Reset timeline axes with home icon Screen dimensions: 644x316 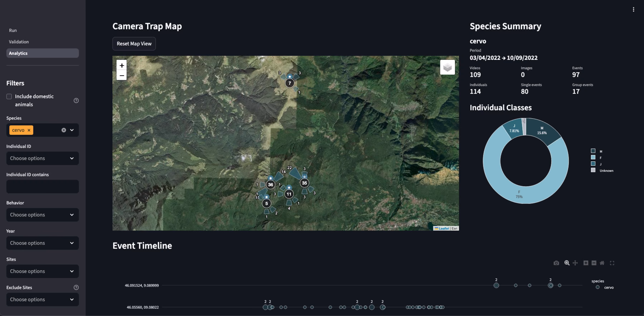(x=602, y=263)
